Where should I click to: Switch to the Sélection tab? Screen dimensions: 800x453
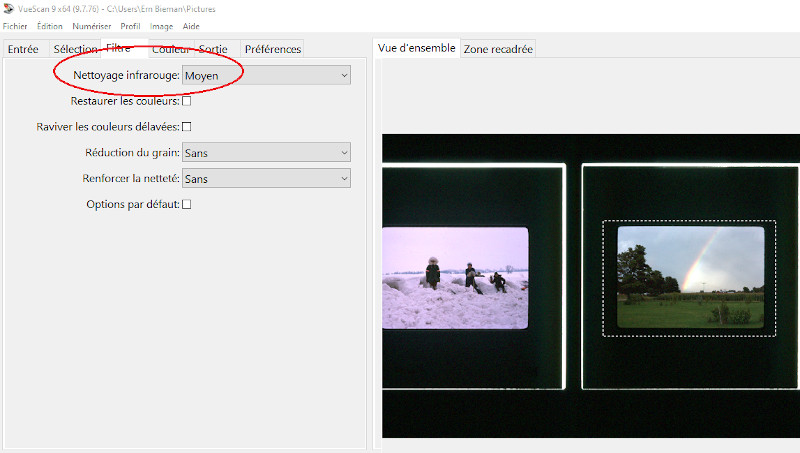75,49
